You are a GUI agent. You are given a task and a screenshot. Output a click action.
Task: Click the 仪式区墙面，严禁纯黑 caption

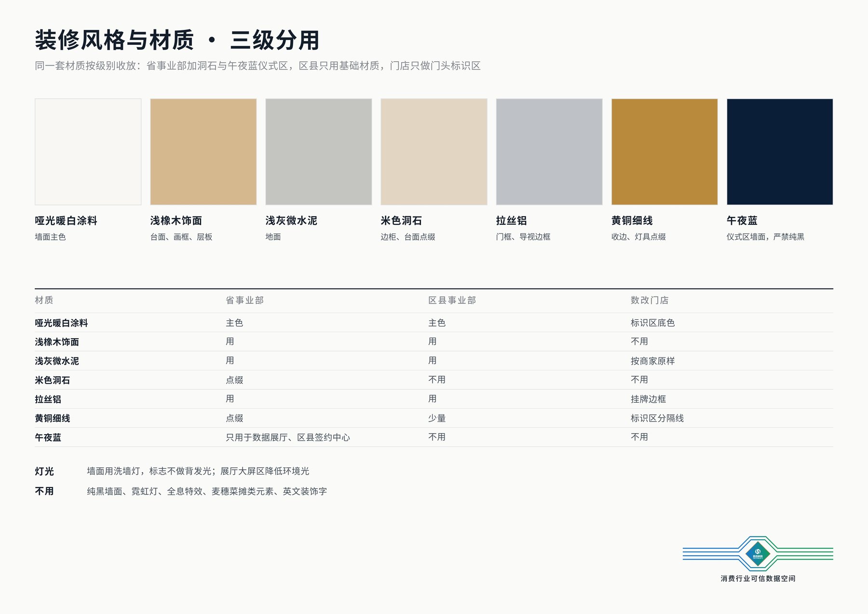[x=765, y=237]
